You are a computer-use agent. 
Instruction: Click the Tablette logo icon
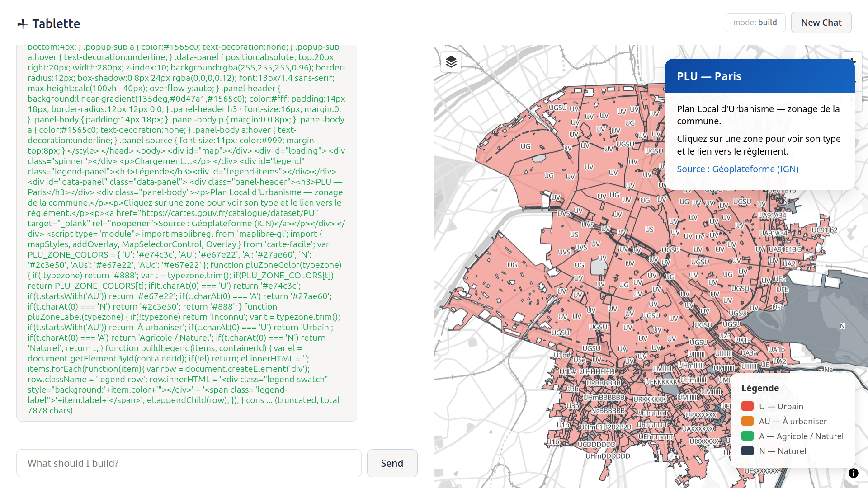[x=23, y=24]
